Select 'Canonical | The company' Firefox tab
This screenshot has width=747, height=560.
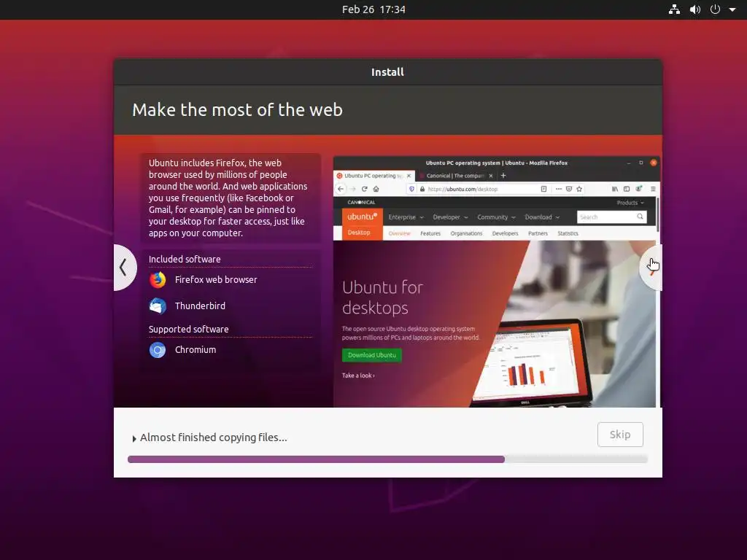[x=455, y=176]
